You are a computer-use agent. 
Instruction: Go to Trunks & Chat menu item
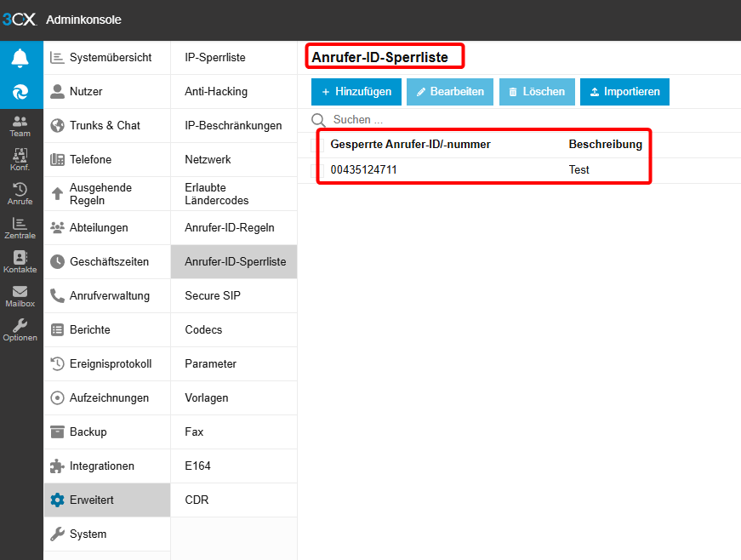click(x=105, y=126)
